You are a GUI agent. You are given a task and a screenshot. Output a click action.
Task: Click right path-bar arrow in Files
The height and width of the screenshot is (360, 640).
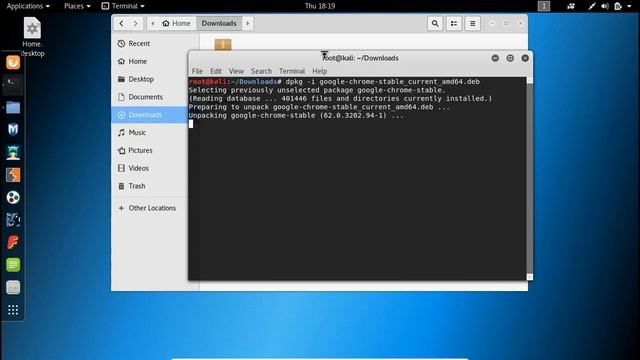(x=247, y=23)
